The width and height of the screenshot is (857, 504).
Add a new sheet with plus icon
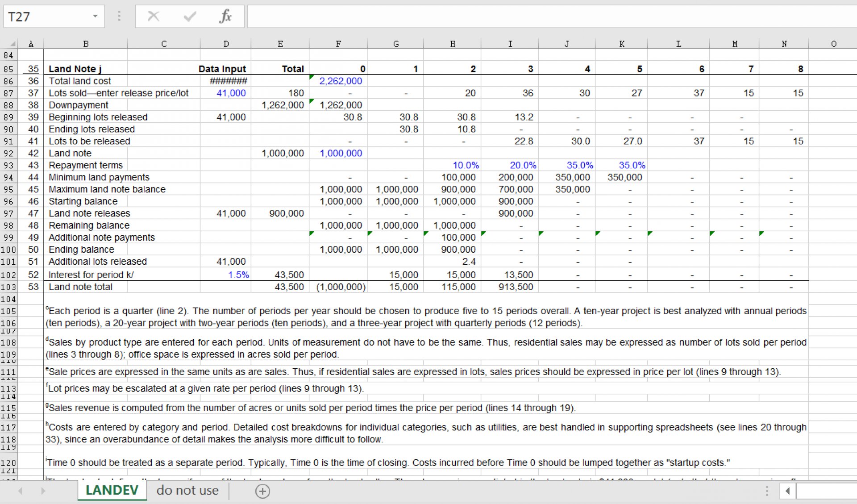point(262,491)
